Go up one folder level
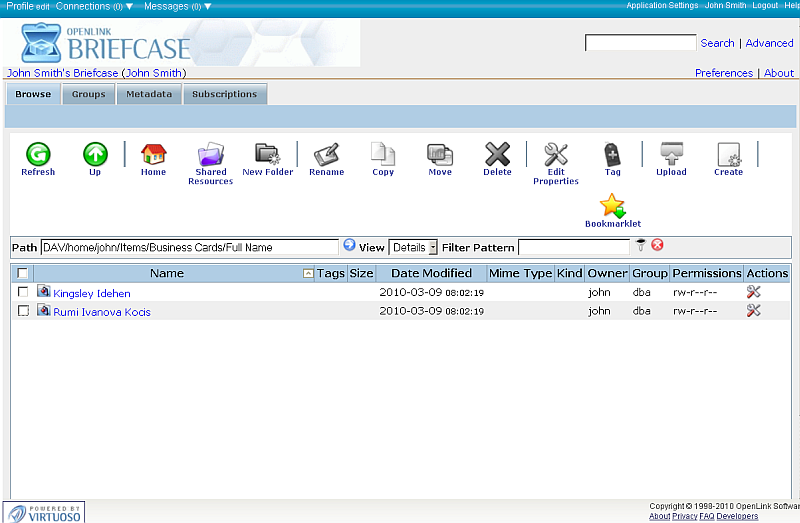This screenshot has height=523, width=800. click(95, 154)
